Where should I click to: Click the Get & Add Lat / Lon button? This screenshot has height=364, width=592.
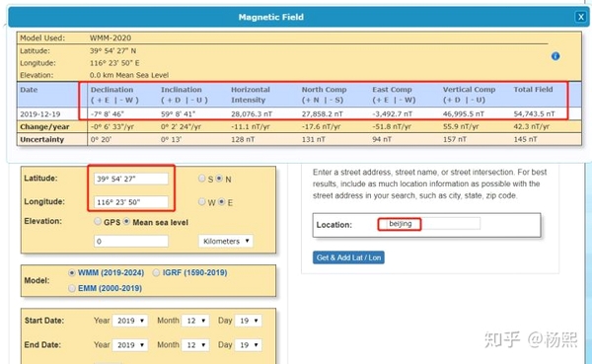348,257
